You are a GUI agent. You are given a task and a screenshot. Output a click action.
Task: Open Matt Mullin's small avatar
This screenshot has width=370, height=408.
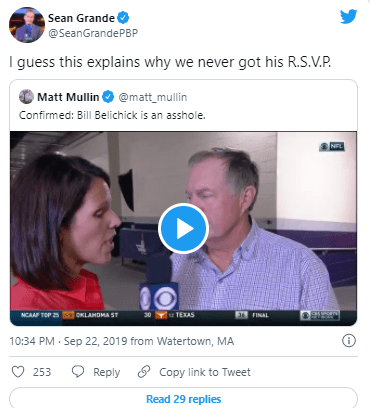26,97
